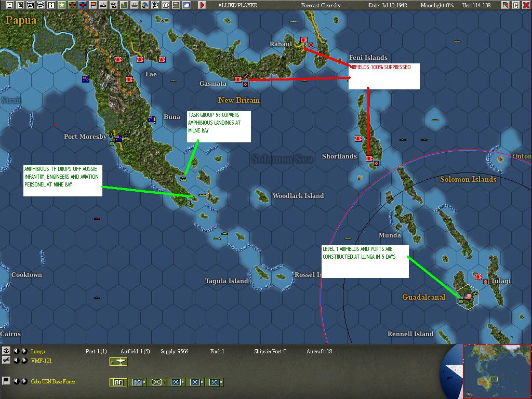Click 'Forecast: Clear sky' status text

click(321, 5)
